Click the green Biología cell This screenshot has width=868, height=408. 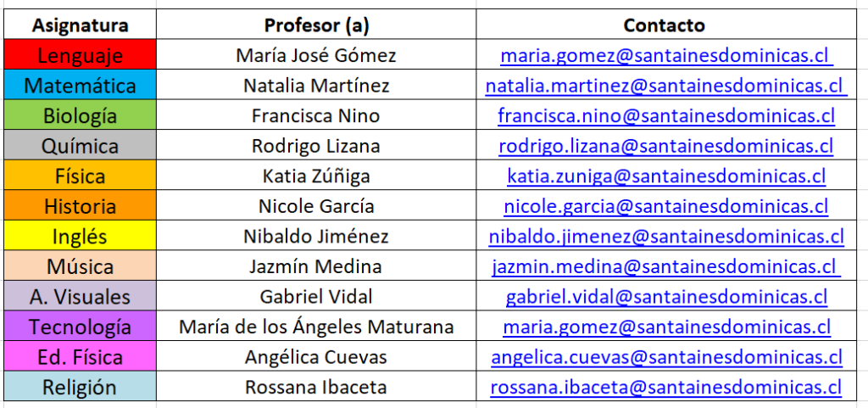[x=80, y=116]
